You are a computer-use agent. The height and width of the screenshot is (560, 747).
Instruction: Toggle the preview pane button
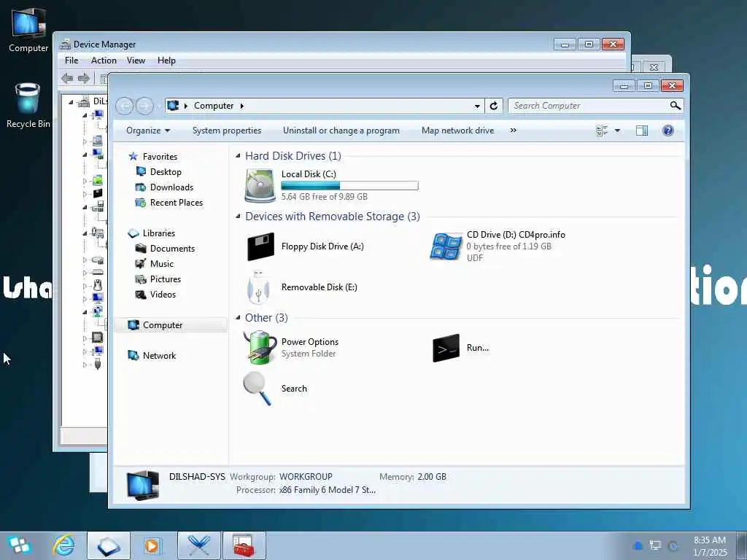[642, 131]
